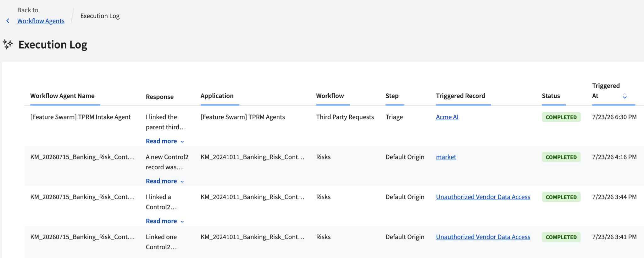The image size is (644, 258).
Task: Click the Execution Log page heading
Action: click(53, 45)
